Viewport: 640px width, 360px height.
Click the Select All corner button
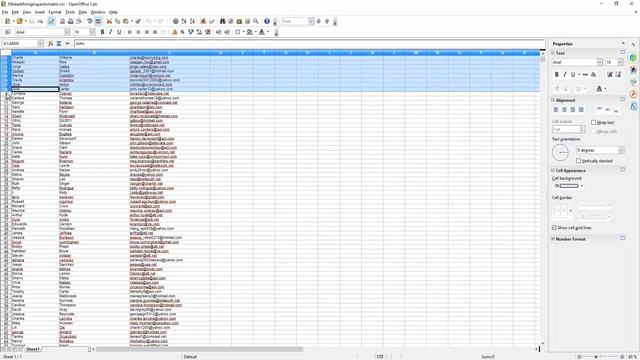coord(5,52)
